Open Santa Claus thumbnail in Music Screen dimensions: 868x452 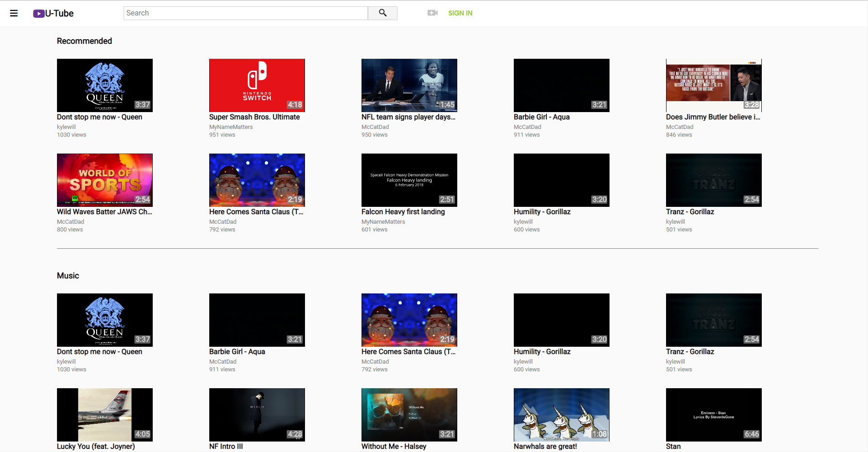(x=409, y=320)
